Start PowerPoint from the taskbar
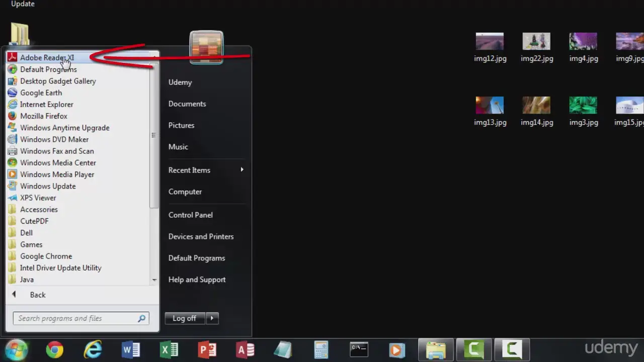 (207, 349)
